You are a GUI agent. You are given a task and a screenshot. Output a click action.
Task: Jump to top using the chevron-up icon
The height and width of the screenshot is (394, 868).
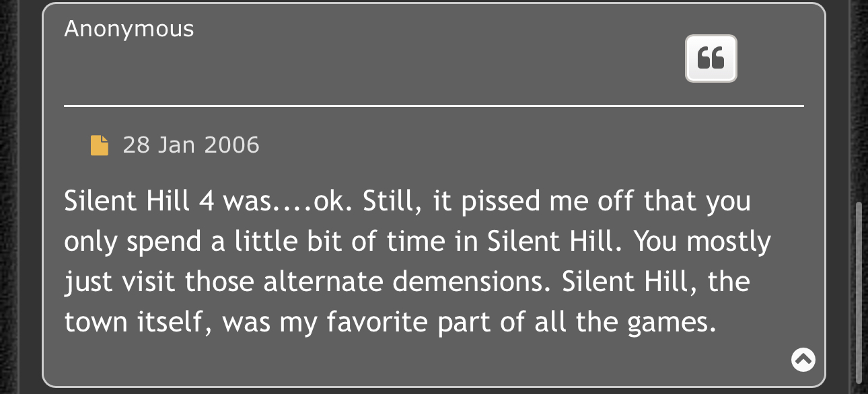point(803,360)
